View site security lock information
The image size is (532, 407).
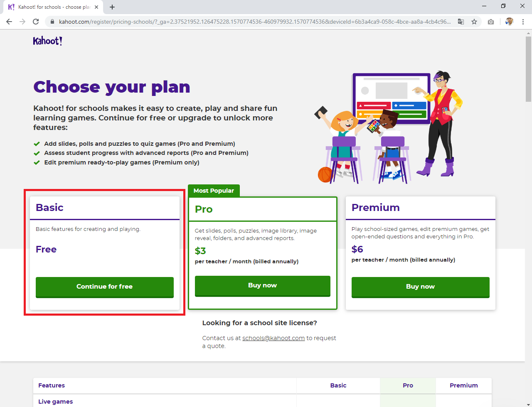coord(52,22)
